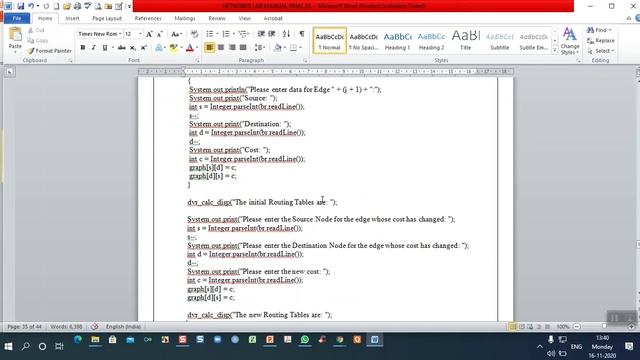Apply strikethrough formatting

click(x=121, y=48)
